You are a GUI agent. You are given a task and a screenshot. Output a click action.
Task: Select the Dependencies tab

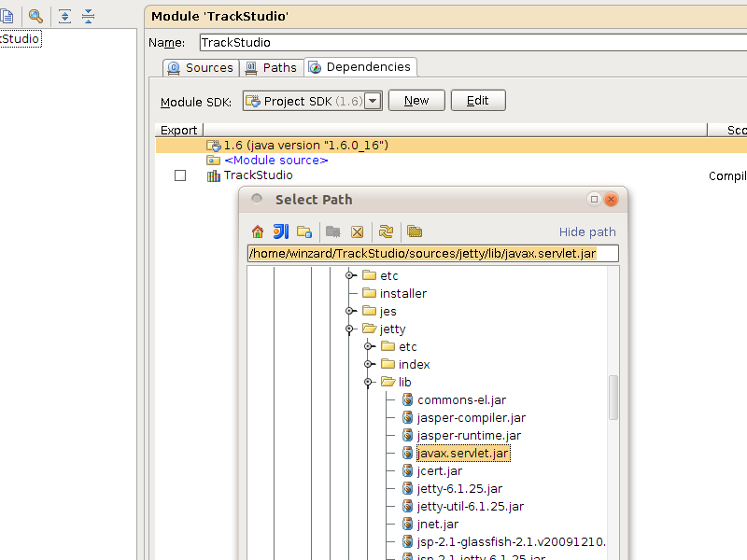(360, 66)
